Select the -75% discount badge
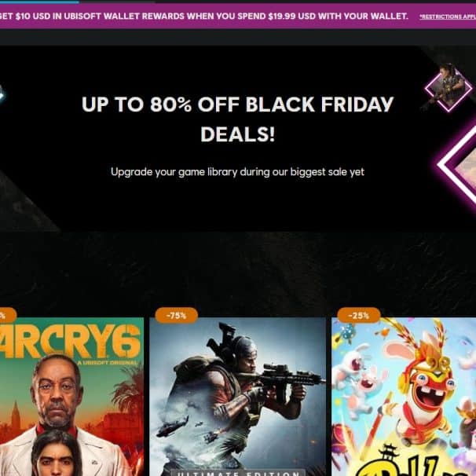 point(177,316)
